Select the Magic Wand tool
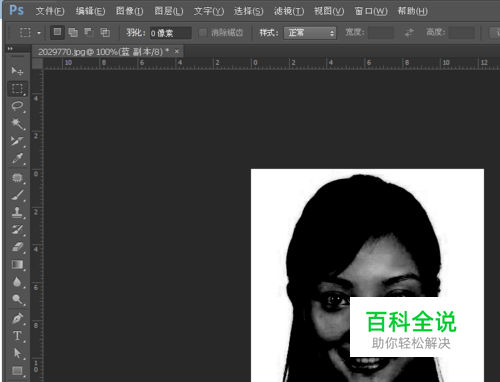 (17, 124)
